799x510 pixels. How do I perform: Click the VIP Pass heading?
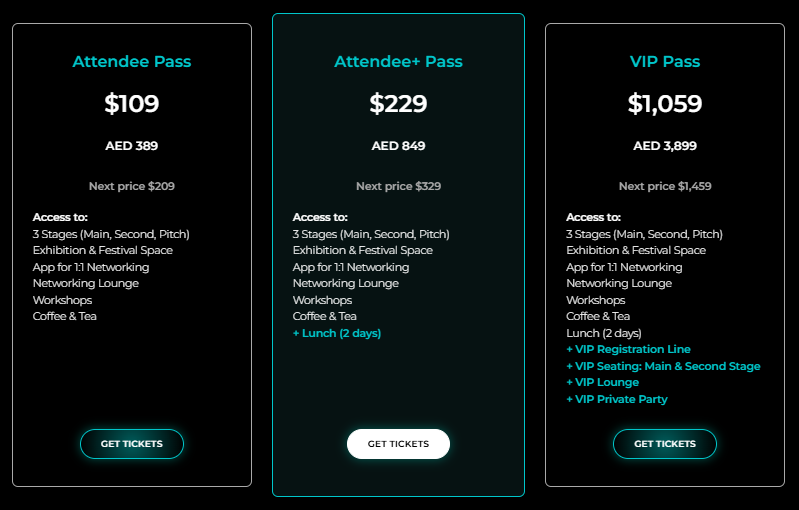click(665, 62)
